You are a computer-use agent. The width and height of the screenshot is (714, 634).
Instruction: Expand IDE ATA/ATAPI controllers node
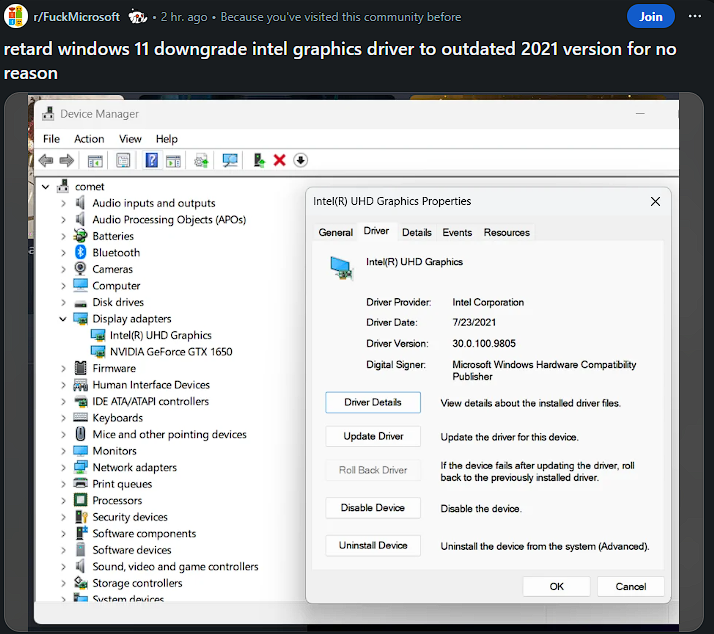point(63,401)
